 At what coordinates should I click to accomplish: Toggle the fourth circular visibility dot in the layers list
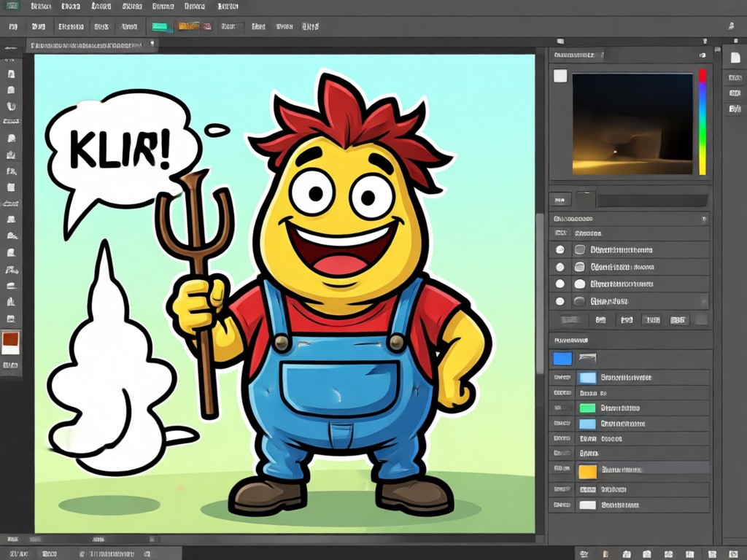(560, 301)
